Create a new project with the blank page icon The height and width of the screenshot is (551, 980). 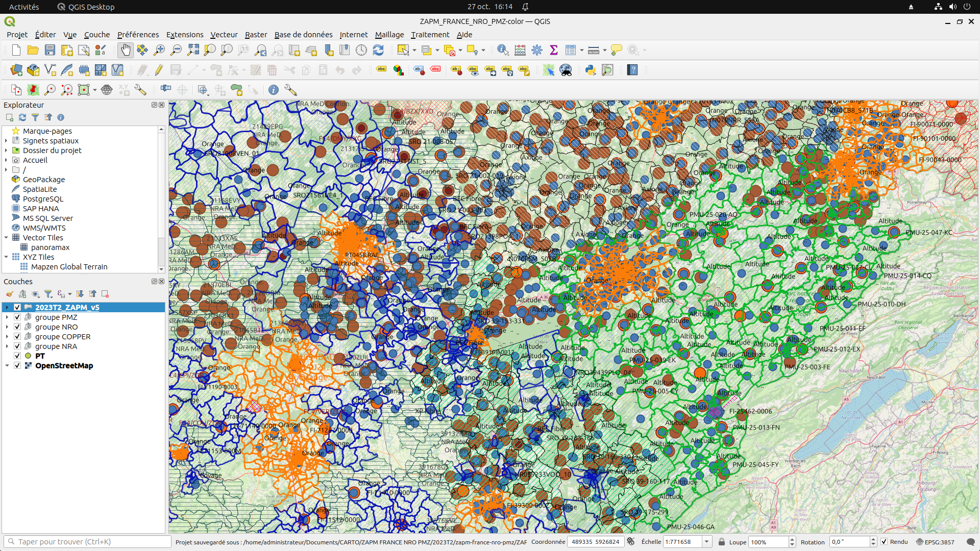pyautogui.click(x=16, y=50)
